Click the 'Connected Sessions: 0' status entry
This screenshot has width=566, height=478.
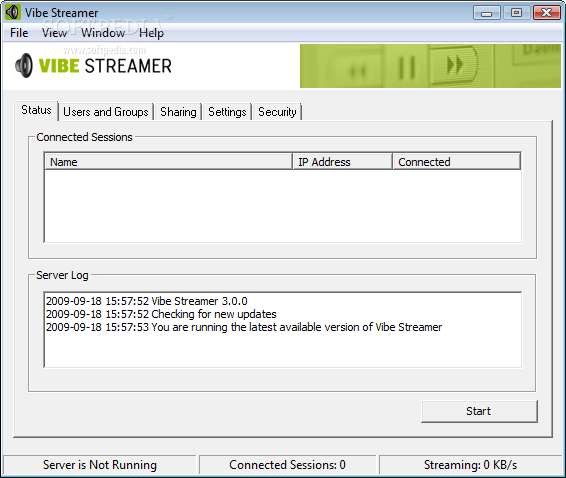(287, 465)
